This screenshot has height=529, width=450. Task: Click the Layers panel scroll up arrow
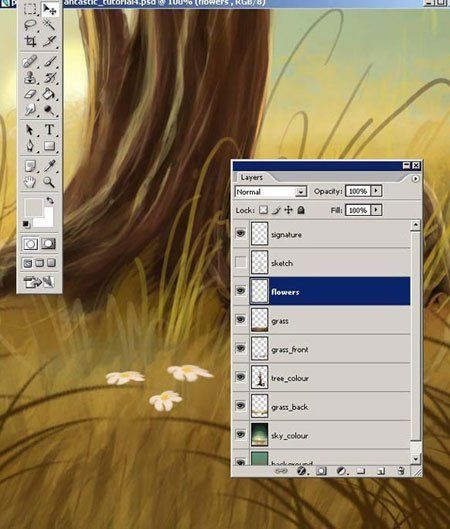[416, 225]
